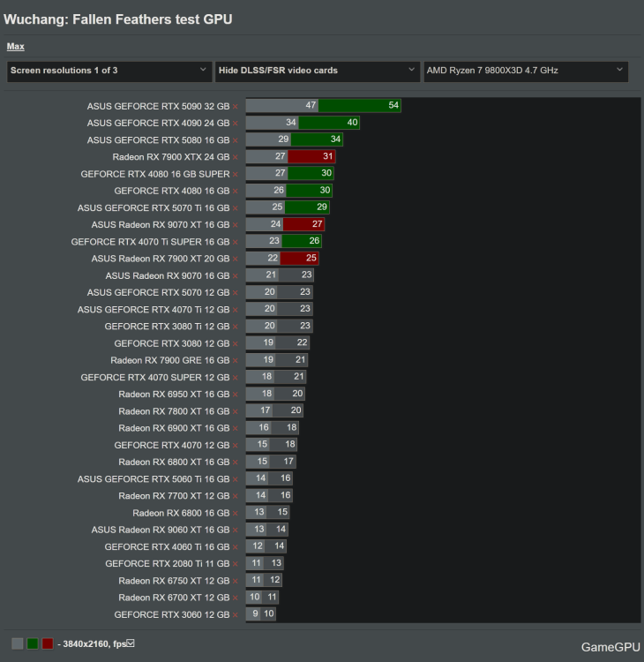
Task: Remove ASUS GEFORCE RTX 5070 Ti 16 GB row
Action: tap(235, 208)
